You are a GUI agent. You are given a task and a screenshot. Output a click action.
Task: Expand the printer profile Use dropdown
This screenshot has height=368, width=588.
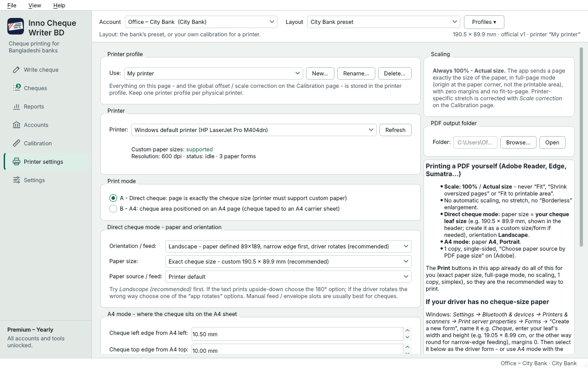pyautogui.click(x=214, y=74)
